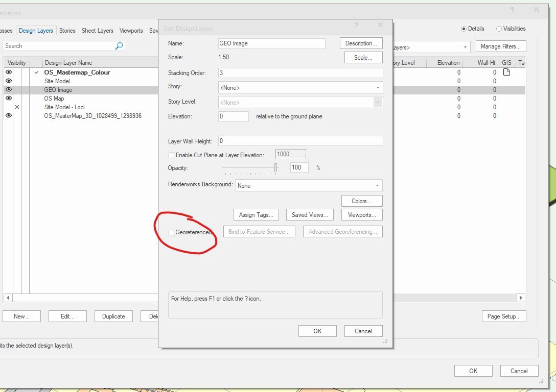Viewport: 556px width, 392px height.
Task: Toggle eye for OS_MasterMap_3D layer
Action: [x=9, y=116]
